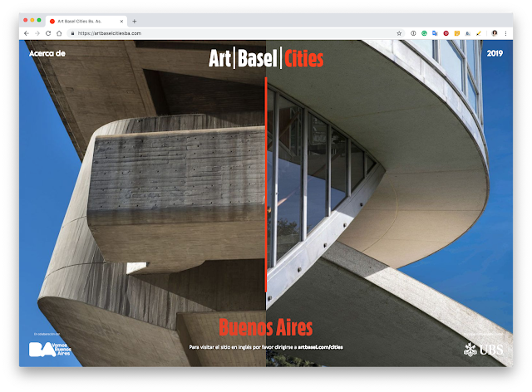Viewport: 532px width, 392px height.
Task: Open the yellow note extension
Action: coord(457,33)
